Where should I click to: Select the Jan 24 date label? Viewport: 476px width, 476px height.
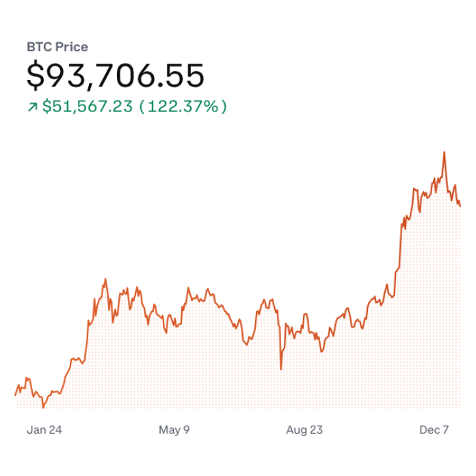(x=44, y=430)
